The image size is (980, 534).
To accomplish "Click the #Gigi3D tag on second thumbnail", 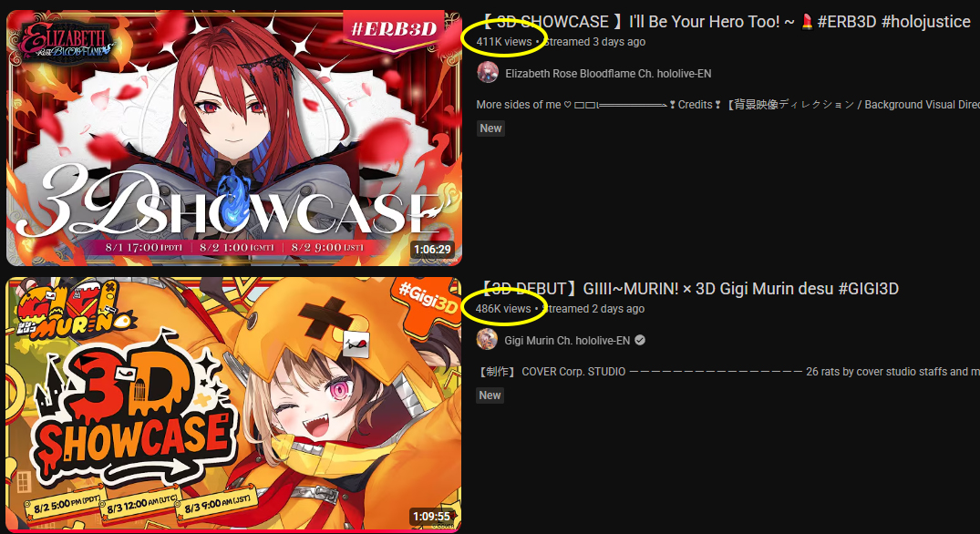I will [428, 299].
